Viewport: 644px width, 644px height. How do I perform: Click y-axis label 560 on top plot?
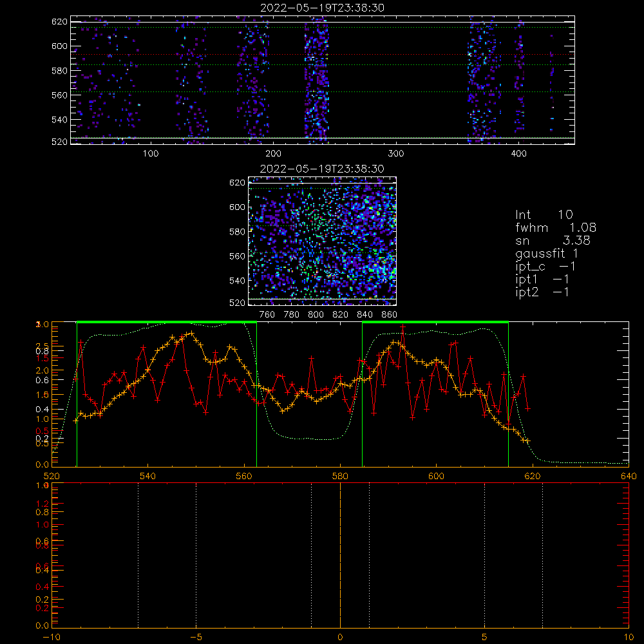pyautogui.click(x=59, y=95)
